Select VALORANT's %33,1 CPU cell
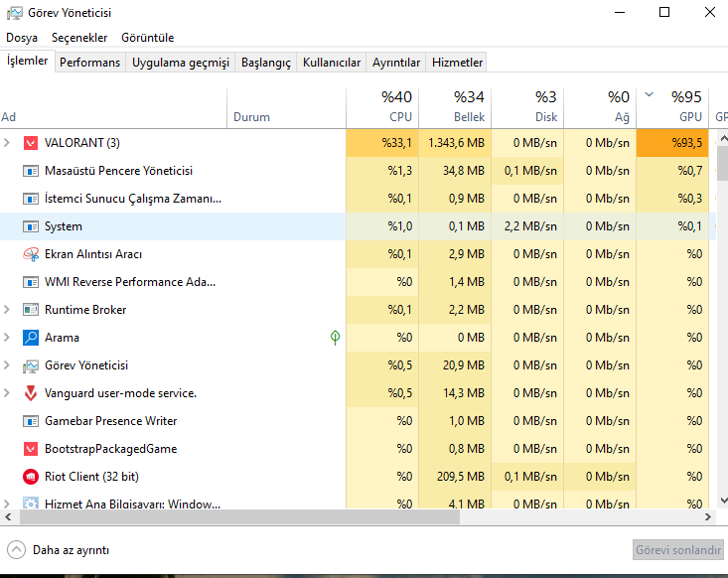 point(382,143)
